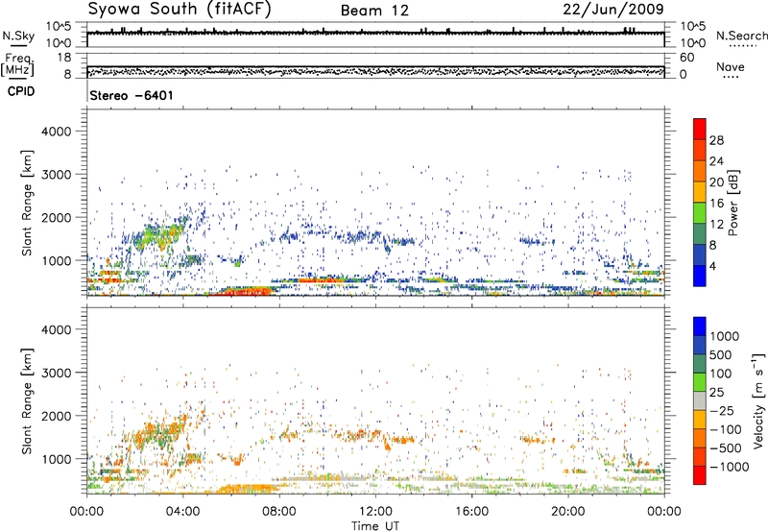Click the "Power [dB]" colorbar title
Image resolution: width=768 pixels, height=532 pixels.
732,203
